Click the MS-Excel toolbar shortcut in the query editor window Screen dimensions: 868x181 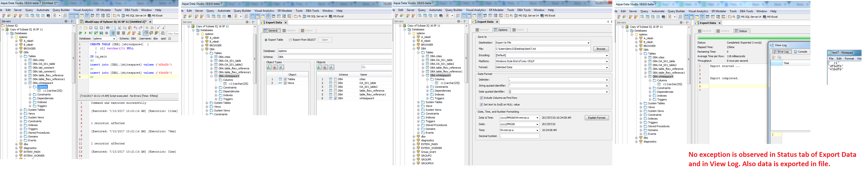[x=155, y=16]
